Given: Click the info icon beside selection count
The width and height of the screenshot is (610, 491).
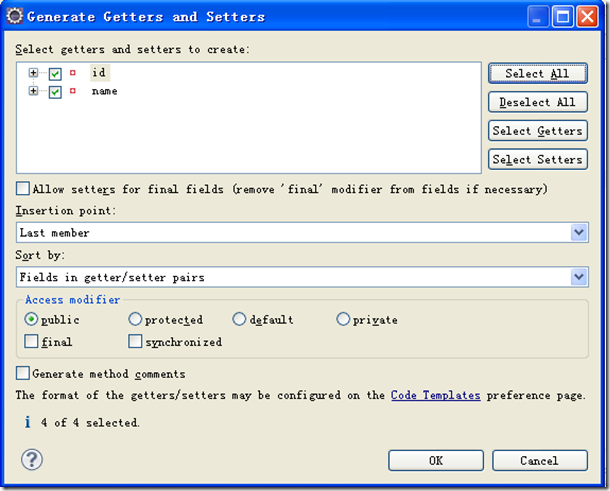Looking at the screenshot, I should [26, 423].
